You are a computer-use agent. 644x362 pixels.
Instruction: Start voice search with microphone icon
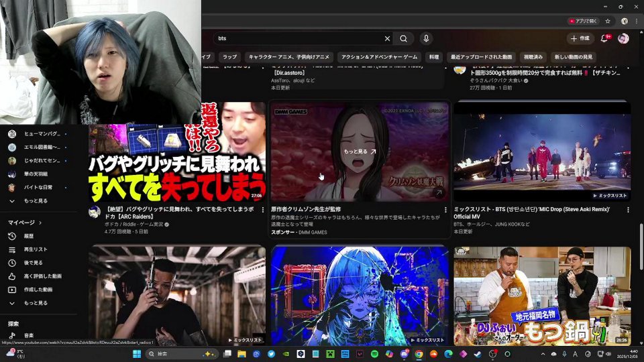point(426,39)
